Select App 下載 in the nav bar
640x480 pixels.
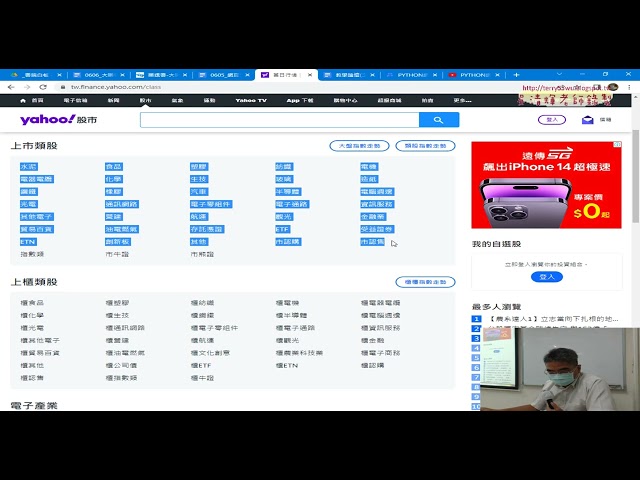300,100
